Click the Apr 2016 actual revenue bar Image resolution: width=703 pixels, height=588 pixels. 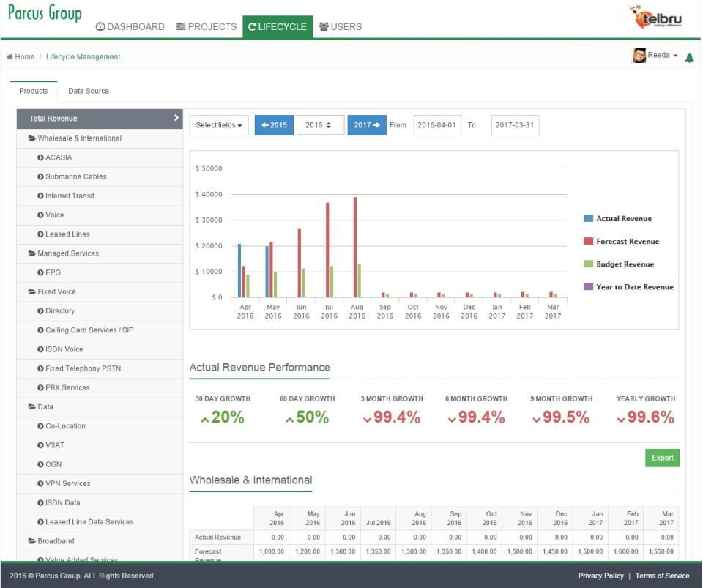point(239,271)
